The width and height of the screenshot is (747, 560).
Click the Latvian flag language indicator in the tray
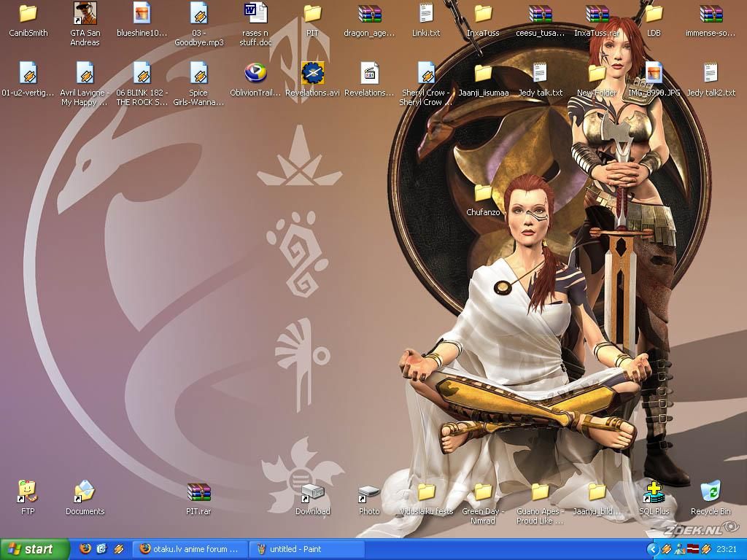[693, 549]
